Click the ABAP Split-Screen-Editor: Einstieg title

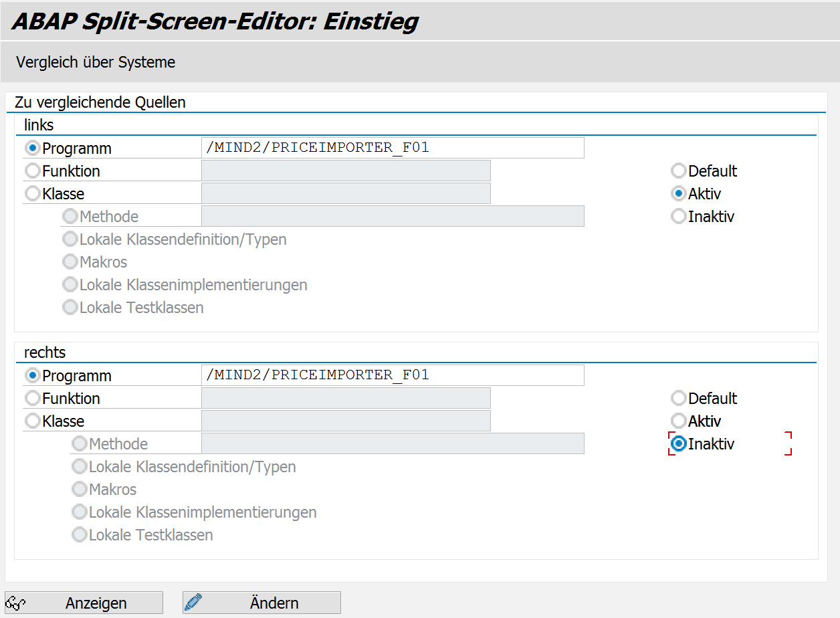coord(215,21)
